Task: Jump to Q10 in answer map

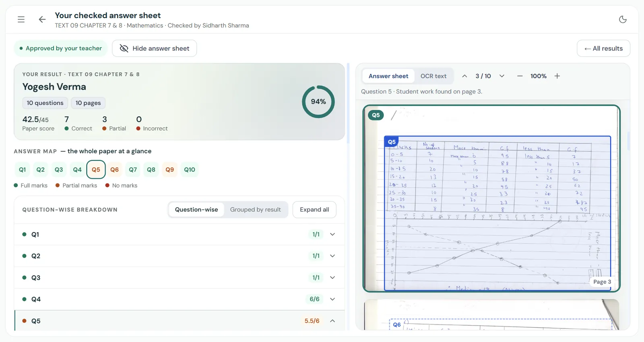Action: pyautogui.click(x=190, y=169)
